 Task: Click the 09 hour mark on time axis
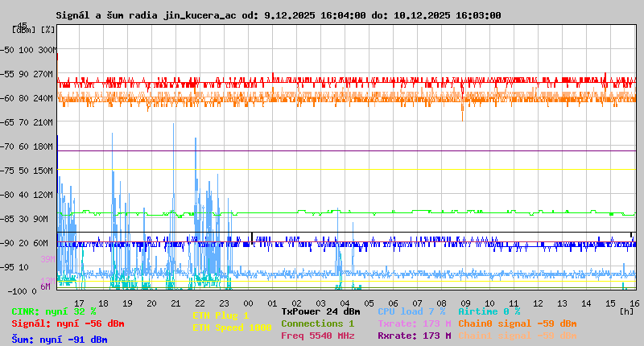pos(466,303)
